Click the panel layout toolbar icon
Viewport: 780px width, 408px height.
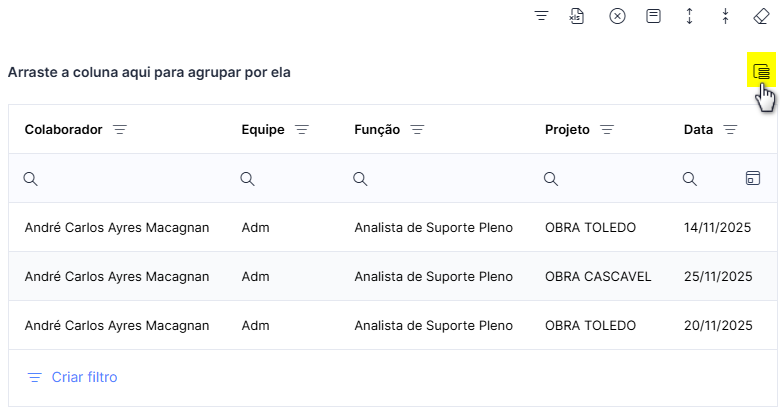653,16
